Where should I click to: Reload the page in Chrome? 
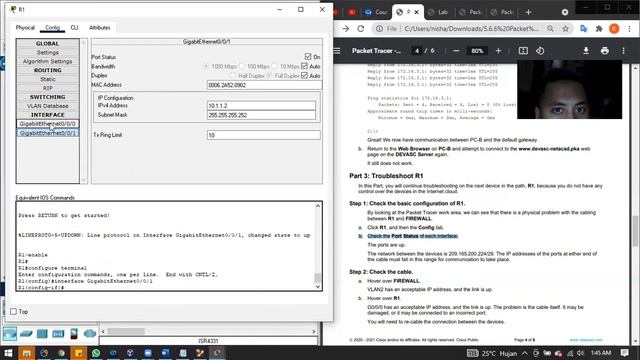(x=360, y=29)
